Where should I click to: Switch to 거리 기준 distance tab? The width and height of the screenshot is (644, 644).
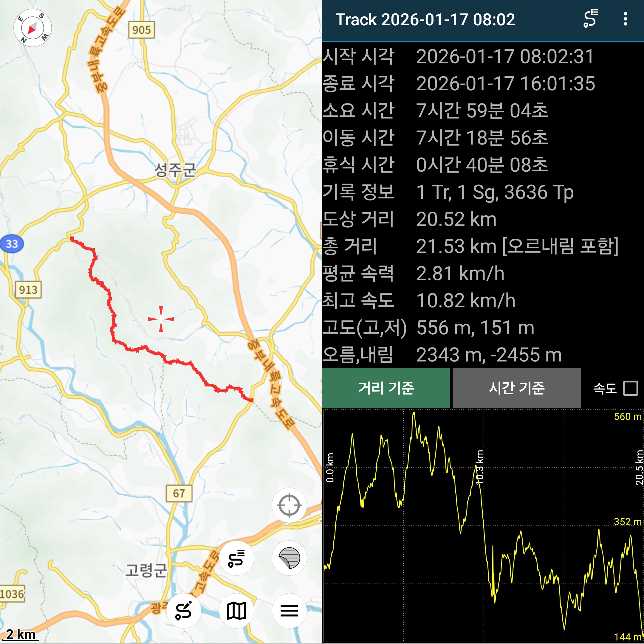tap(386, 388)
